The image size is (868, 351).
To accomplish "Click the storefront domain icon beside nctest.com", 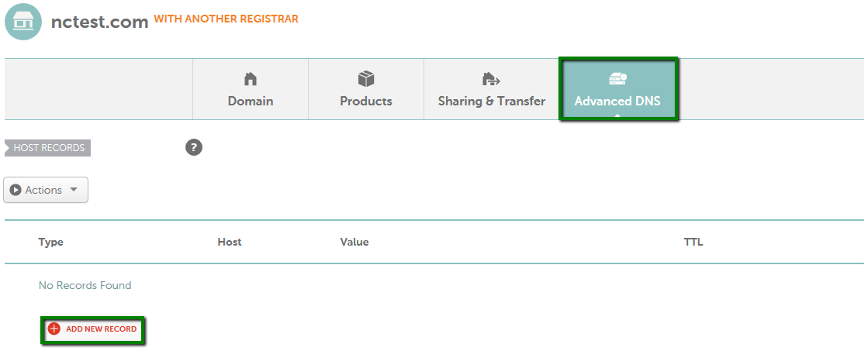I will (23, 22).
